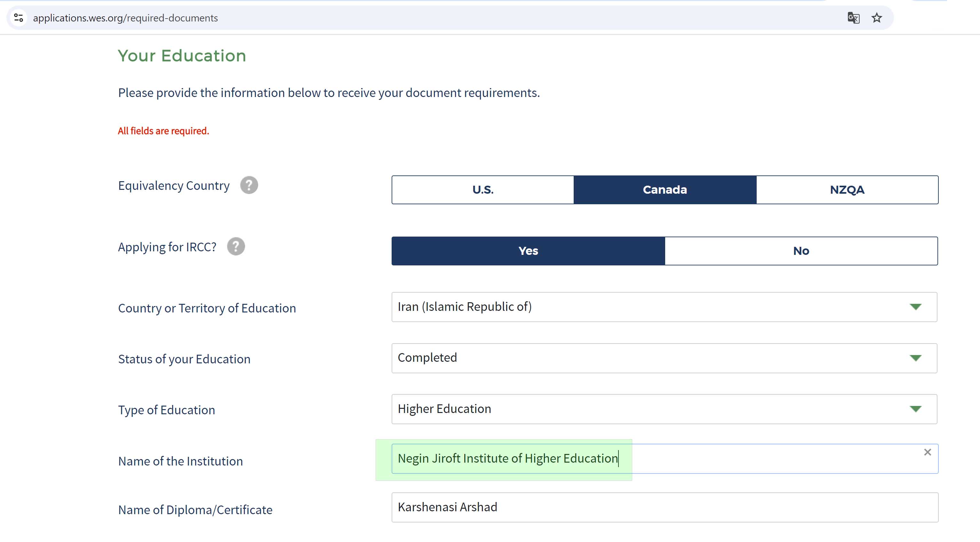This screenshot has height=542, width=980.
Task: Click green arrow on Iran country field
Action: click(915, 307)
